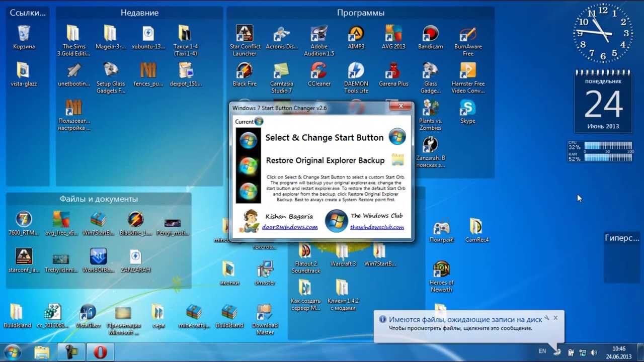
Task: Launch Plants vs. Zombies shortcut
Action: 431,115
